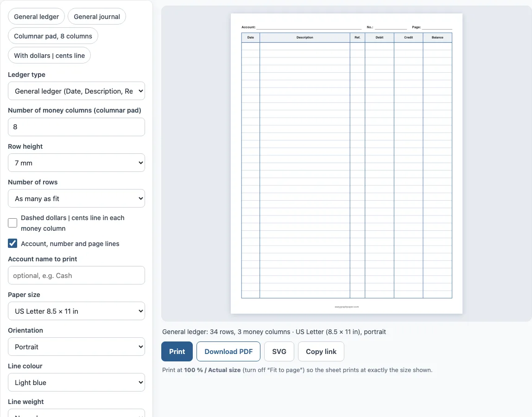This screenshot has width=532, height=417.
Task: Uncheck Account, number and page lines
Action: 13,243
